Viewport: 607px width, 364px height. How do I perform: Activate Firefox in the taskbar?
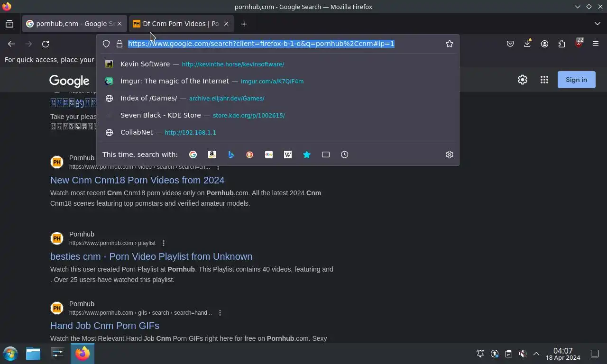click(83, 354)
